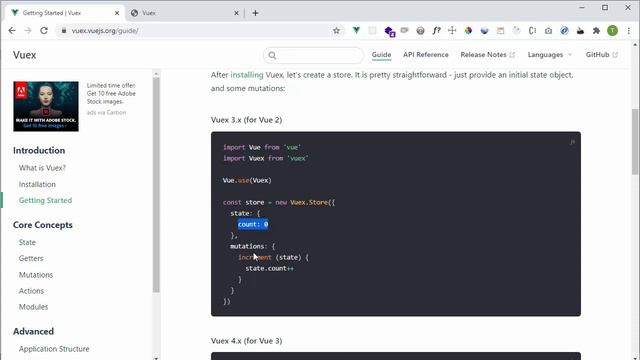The width and height of the screenshot is (640, 360).
Task: Open the Mutations sidebar page
Action: pyautogui.click(x=36, y=275)
